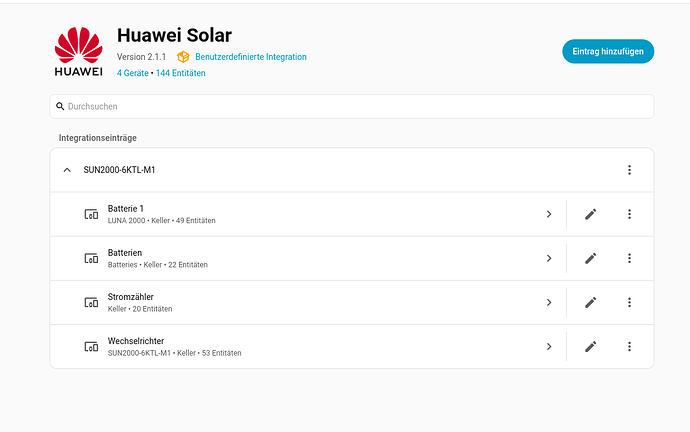The width and height of the screenshot is (690, 432).
Task: Open Wechselrichter device via chevron arrow
Action: pyautogui.click(x=549, y=347)
